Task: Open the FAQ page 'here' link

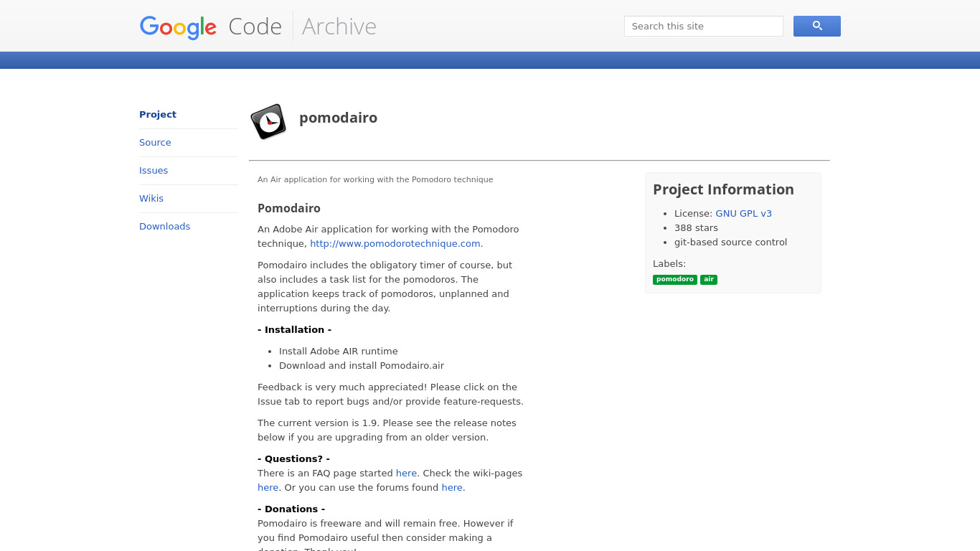Action: click(x=406, y=474)
